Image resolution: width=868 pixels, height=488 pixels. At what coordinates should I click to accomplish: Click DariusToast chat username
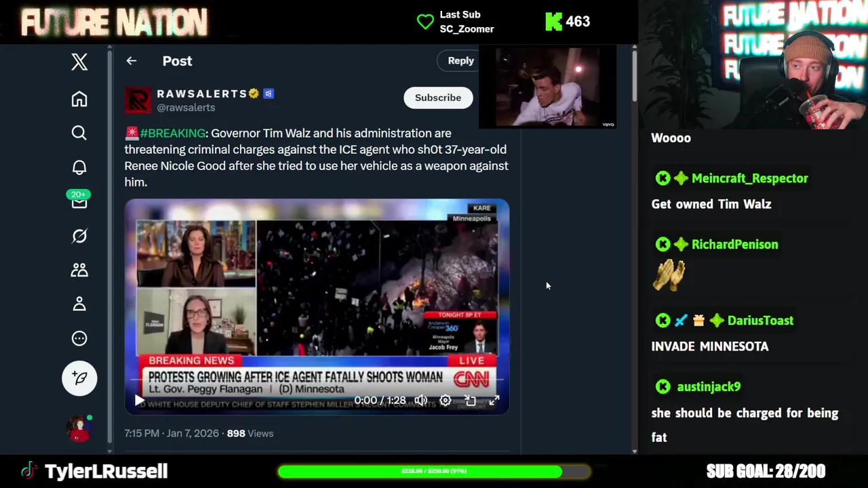(x=760, y=321)
